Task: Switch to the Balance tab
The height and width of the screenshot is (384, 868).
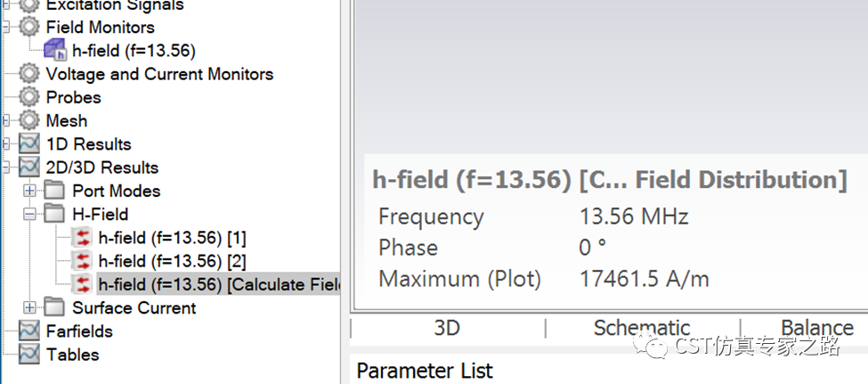Action: tap(817, 328)
